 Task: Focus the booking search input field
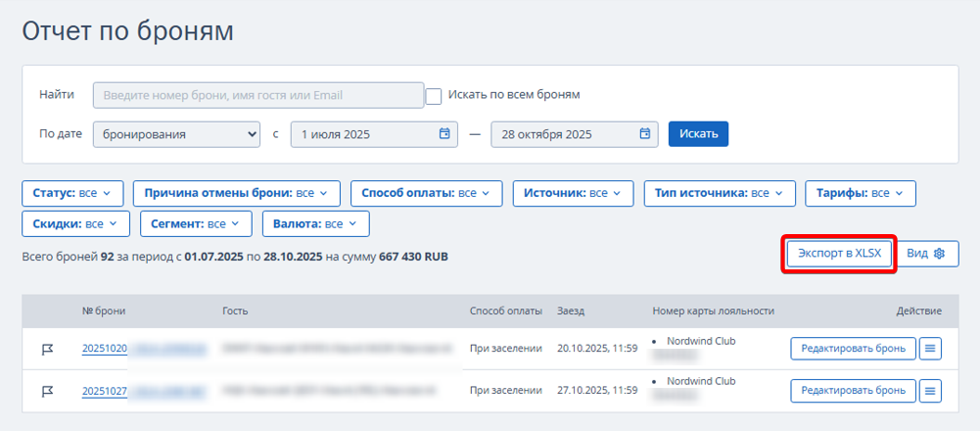click(255, 96)
